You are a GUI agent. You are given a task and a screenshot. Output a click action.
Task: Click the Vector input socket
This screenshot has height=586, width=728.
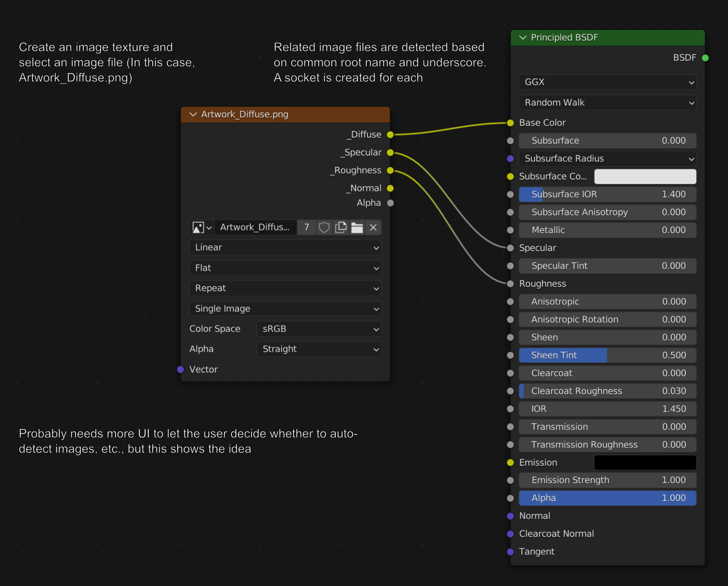pos(181,369)
